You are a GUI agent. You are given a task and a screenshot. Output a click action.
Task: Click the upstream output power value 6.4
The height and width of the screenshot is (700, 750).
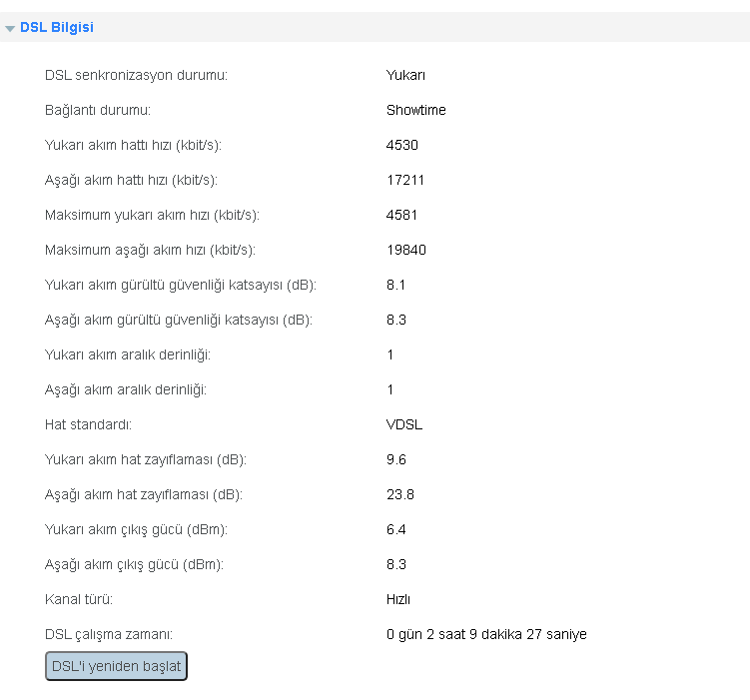click(396, 529)
